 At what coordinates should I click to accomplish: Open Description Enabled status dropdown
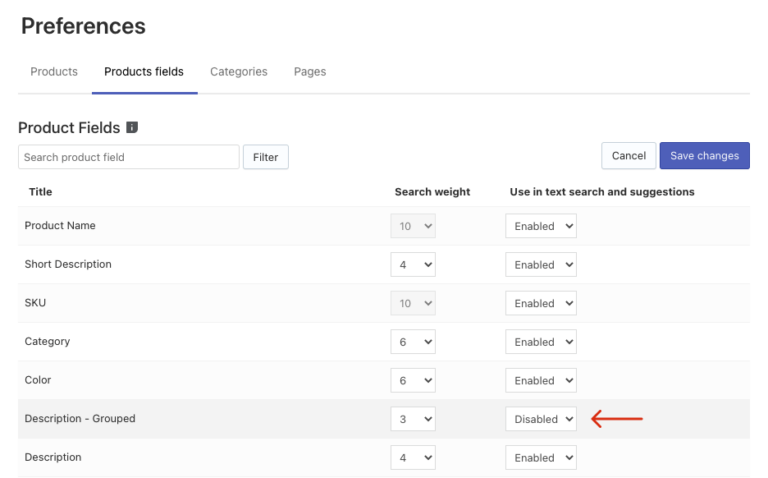click(x=541, y=458)
